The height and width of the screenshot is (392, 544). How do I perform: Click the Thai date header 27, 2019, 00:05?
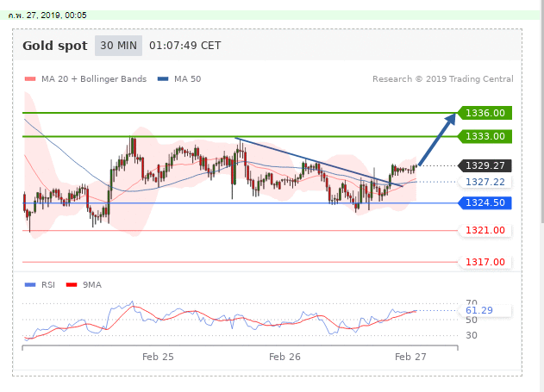click(x=47, y=16)
